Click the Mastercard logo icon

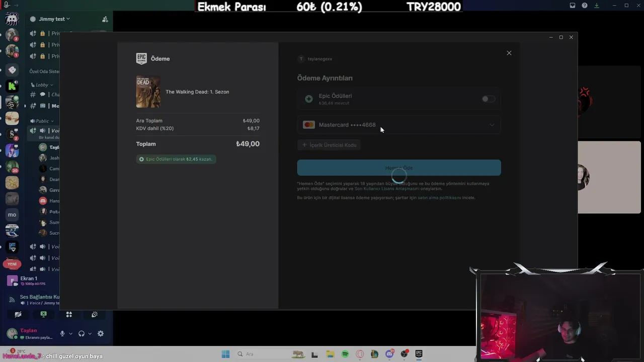tap(309, 125)
